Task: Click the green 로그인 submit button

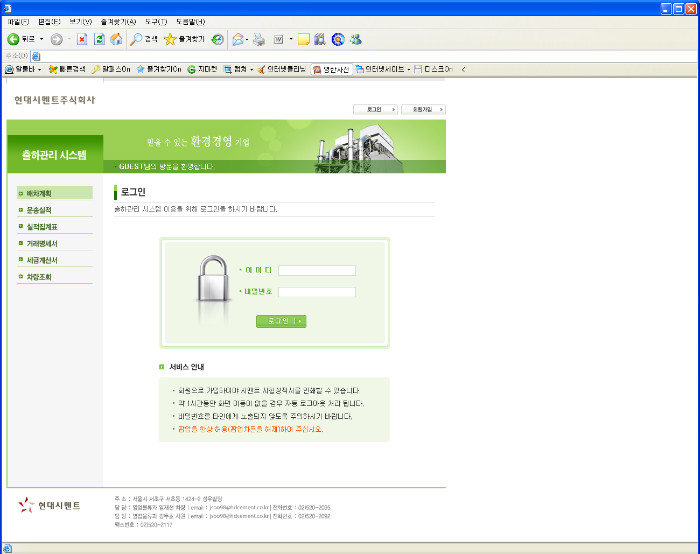Action: click(x=281, y=321)
